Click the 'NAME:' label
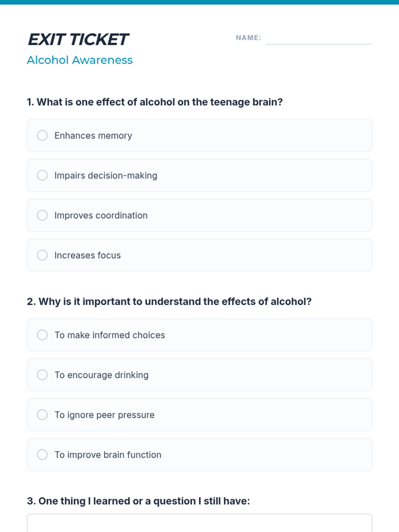Screen dimensions: 399x532 pyautogui.click(x=248, y=38)
